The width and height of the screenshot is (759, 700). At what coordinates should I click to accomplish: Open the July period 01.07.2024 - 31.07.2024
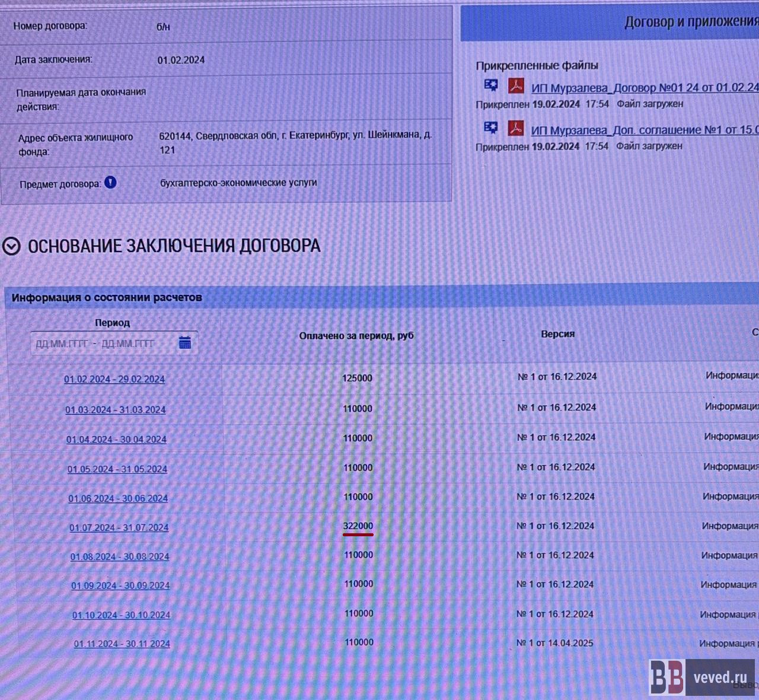click(119, 527)
